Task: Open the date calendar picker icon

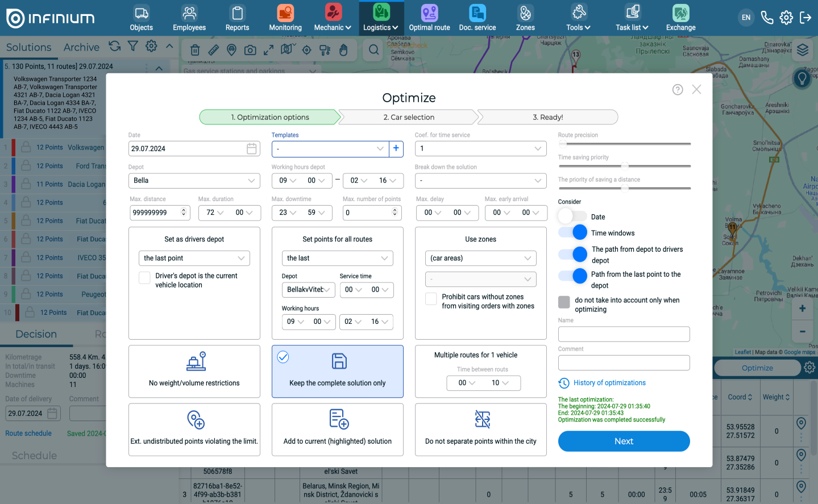Action: coord(251,149)
